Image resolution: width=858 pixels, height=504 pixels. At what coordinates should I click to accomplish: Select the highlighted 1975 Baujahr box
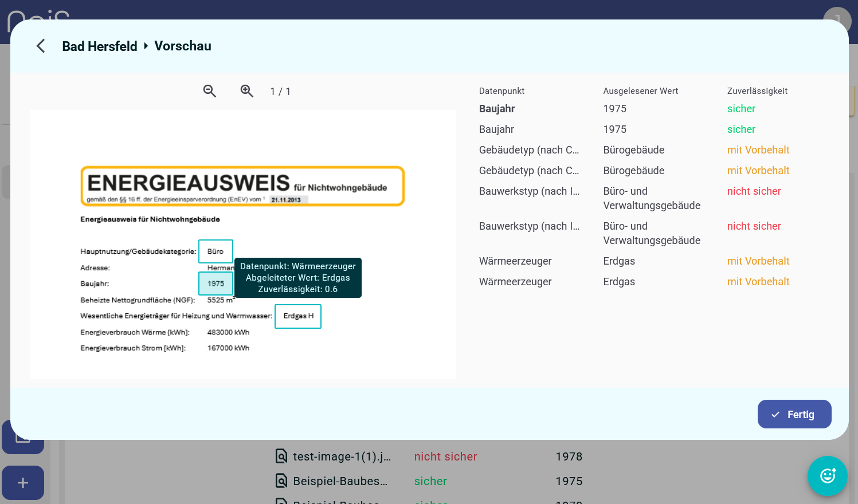[216, 283]
